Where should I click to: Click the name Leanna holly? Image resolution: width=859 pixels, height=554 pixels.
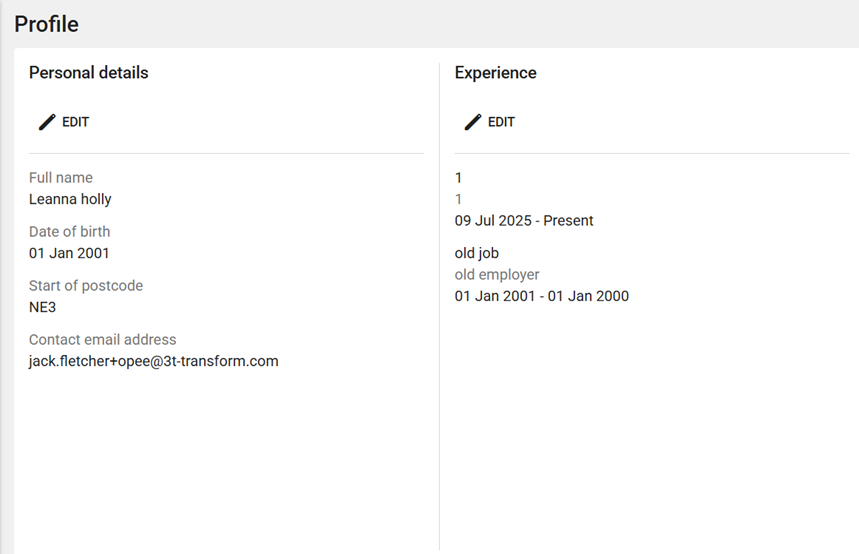point(70,199)
